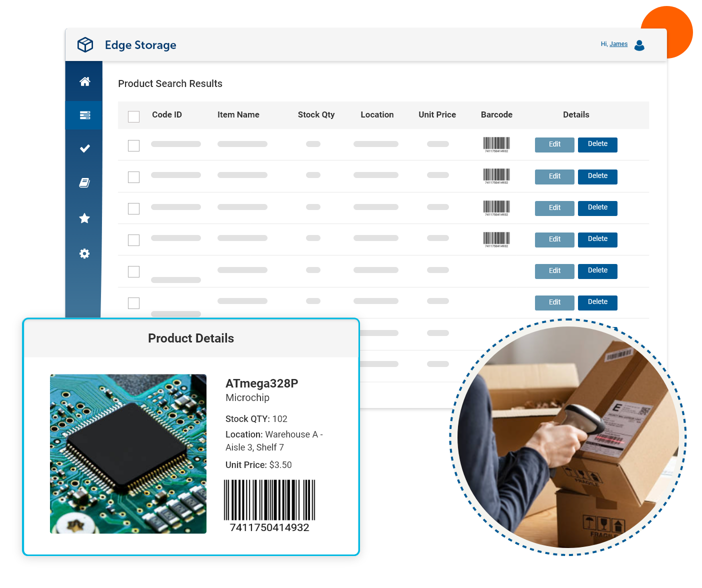
Task: Open the tasks checkmark icon in sidebar
Action: click(x=84, y=148)
